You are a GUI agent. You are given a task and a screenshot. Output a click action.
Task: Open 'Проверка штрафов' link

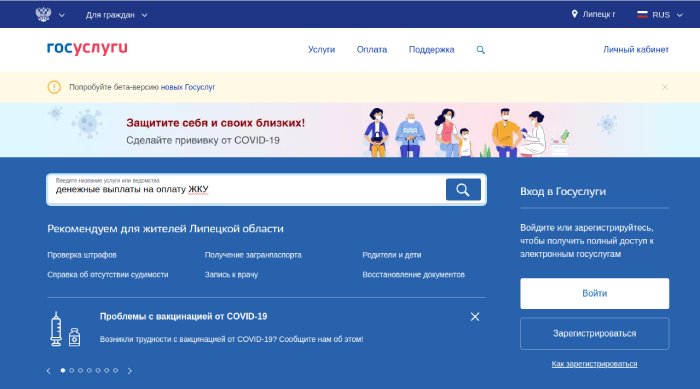click(82, 255)
